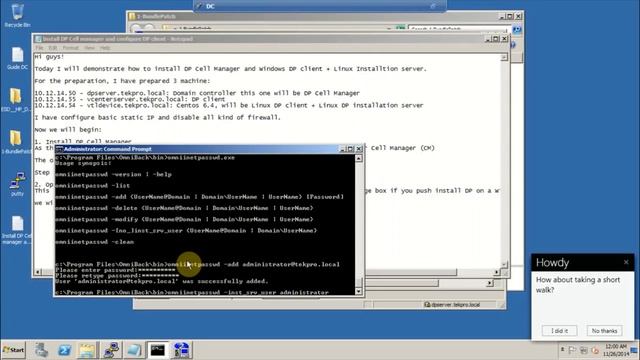Minimize the Command Prompt window

point(343,149)
